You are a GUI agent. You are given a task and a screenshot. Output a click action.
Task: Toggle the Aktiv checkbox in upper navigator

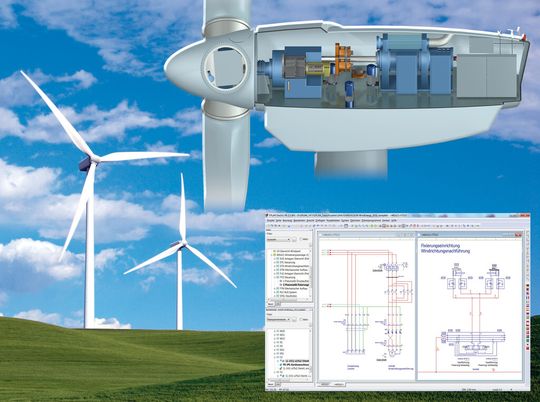(x=301, y=239)
